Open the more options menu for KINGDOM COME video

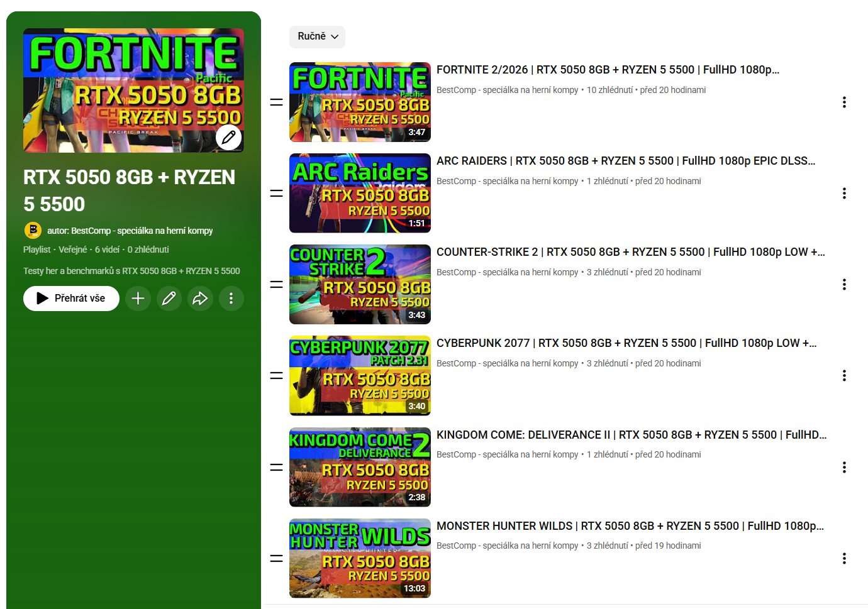pyautogui.click(x=844, y=467)
